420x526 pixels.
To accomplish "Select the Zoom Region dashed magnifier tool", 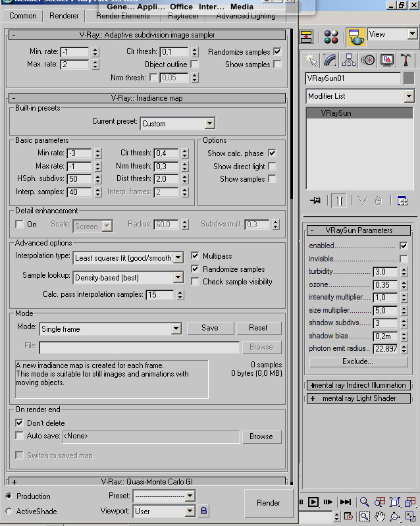I will click(364, 516).
